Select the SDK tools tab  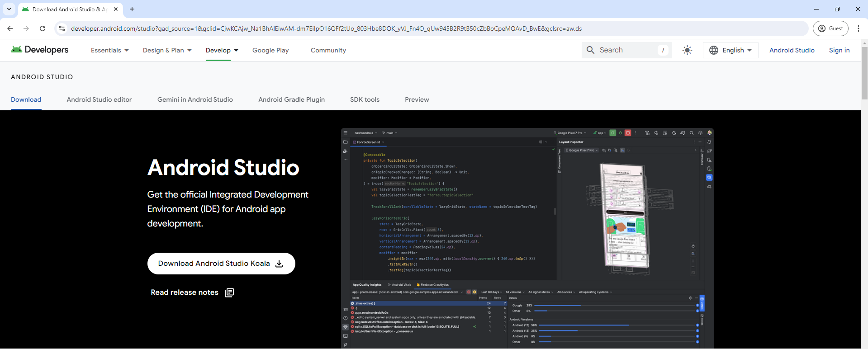tap(365, 99)
